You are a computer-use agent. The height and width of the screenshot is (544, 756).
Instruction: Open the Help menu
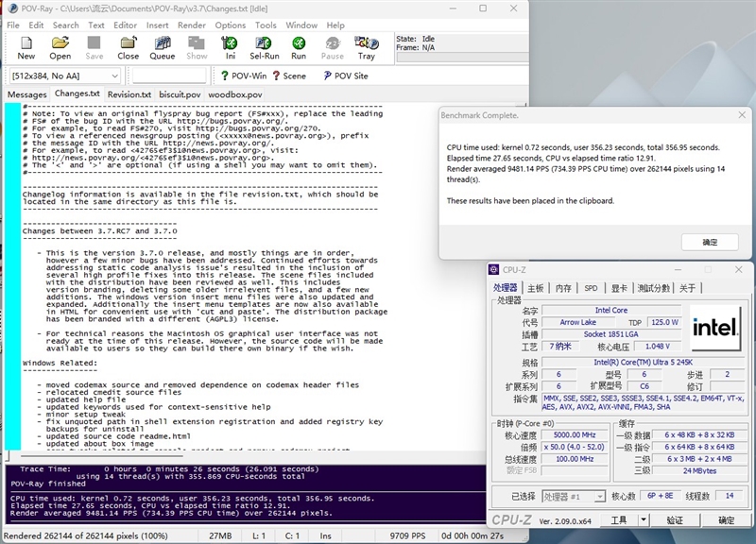pyautogui.click(x=335, y=25)
